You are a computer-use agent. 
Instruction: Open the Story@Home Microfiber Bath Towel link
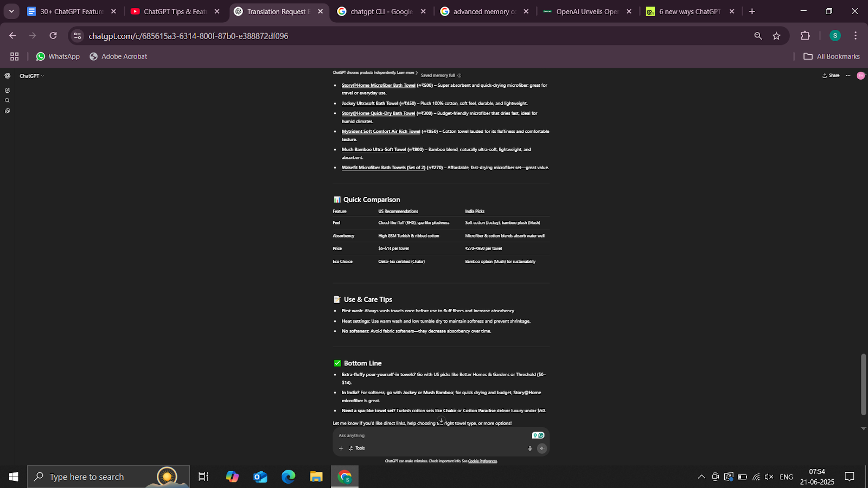tap(379, 85)
